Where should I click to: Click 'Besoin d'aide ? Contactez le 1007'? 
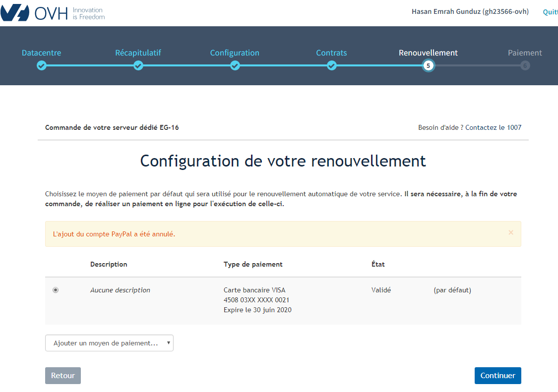[x=470, y=127]
